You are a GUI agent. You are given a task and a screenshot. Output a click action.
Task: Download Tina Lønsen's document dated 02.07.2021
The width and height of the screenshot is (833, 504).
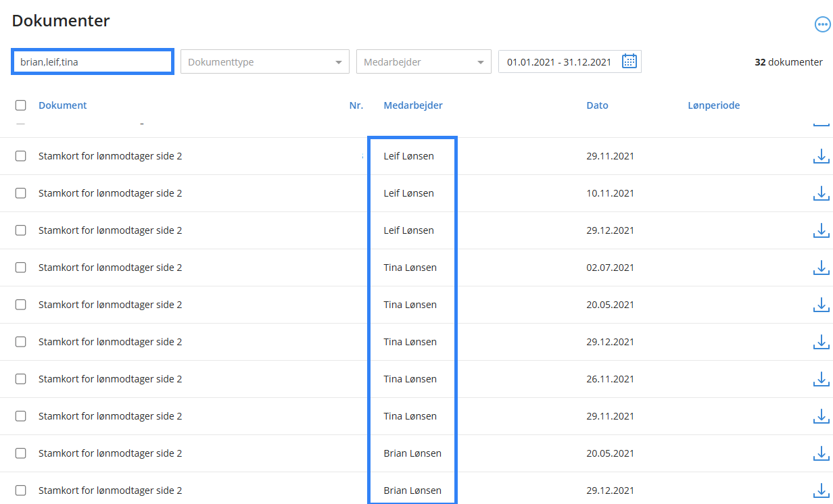(x=820, y=268)
